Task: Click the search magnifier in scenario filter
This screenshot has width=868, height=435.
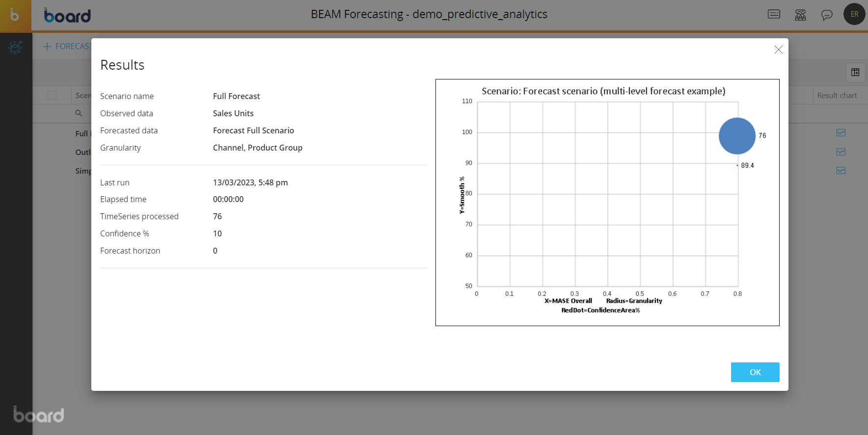Action: coord(79,113)
